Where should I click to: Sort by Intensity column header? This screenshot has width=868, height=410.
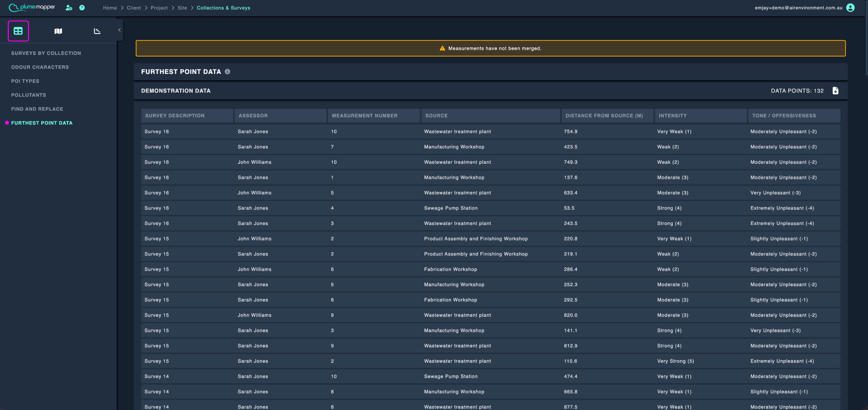(x=701, y=116)
